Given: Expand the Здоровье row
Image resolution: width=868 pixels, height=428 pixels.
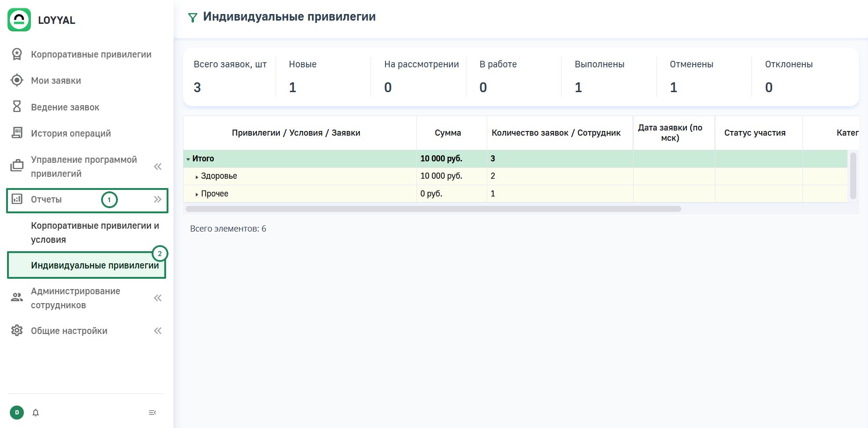Looking at the screenshot, I should 197,177.
